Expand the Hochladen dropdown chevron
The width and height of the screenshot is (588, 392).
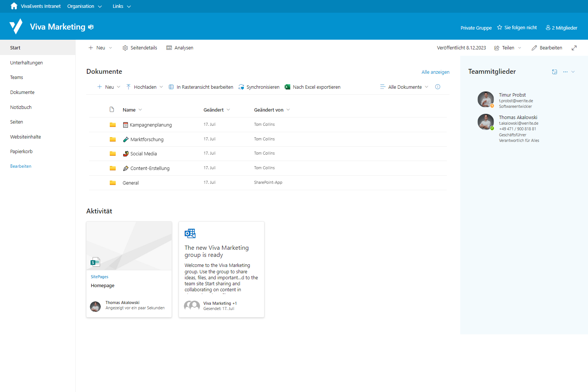click(161, 87)
